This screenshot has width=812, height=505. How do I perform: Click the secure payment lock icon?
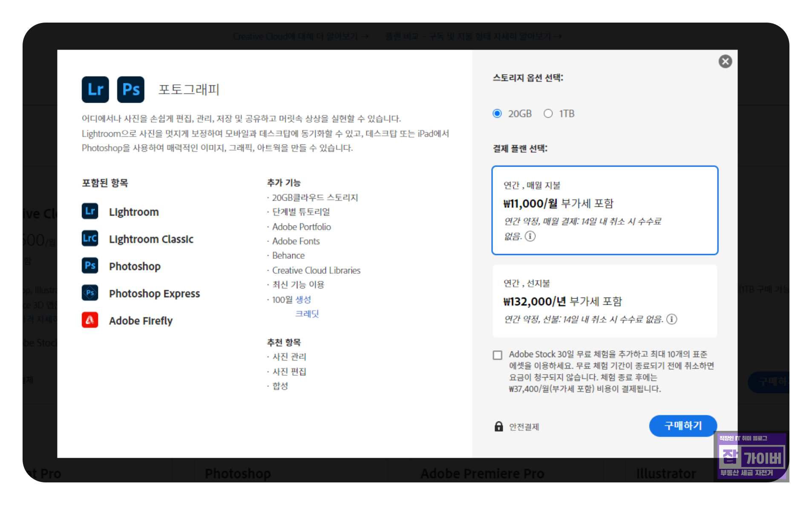coord(498,426)
